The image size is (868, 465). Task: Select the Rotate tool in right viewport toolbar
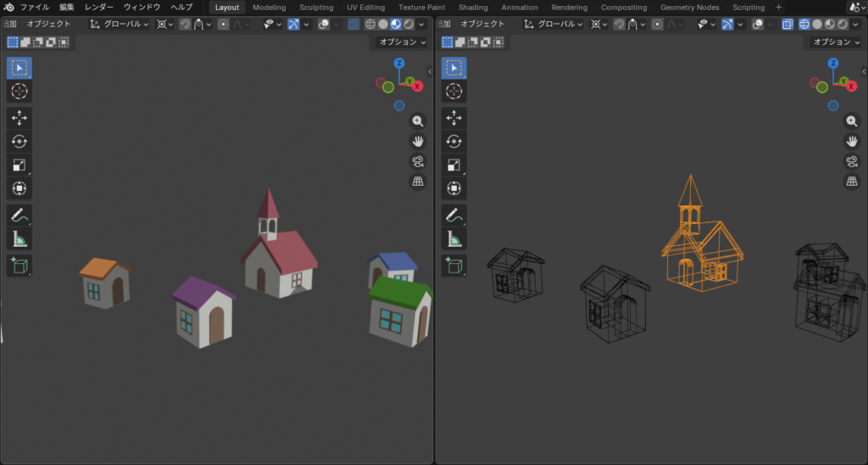pos(454,141)
